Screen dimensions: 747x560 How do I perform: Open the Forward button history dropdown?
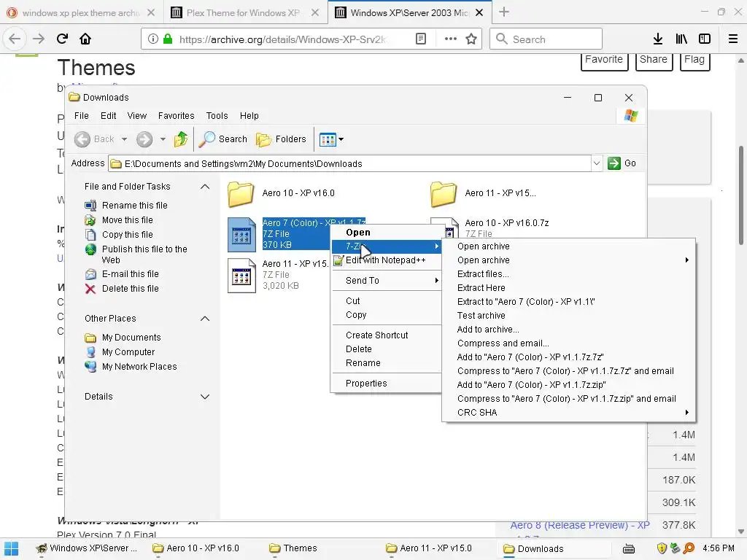(163, 139)
